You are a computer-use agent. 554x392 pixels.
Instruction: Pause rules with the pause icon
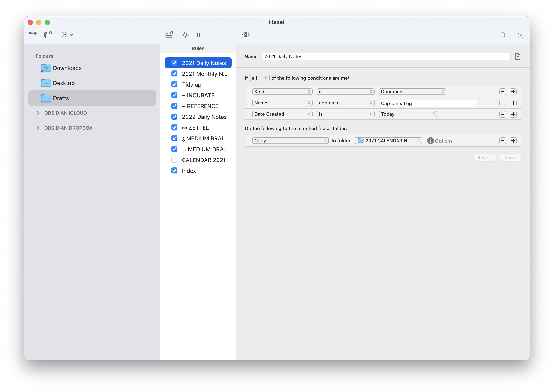pyautogui.click(x=199, y=34)
